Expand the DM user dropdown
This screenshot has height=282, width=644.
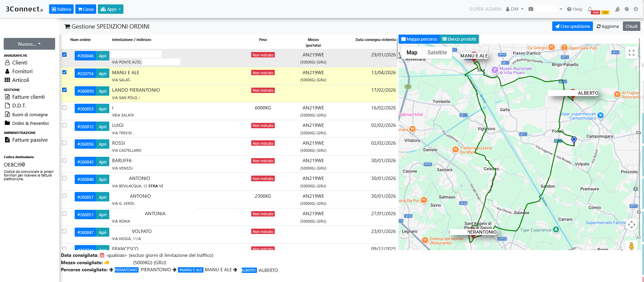coord(515,9)
